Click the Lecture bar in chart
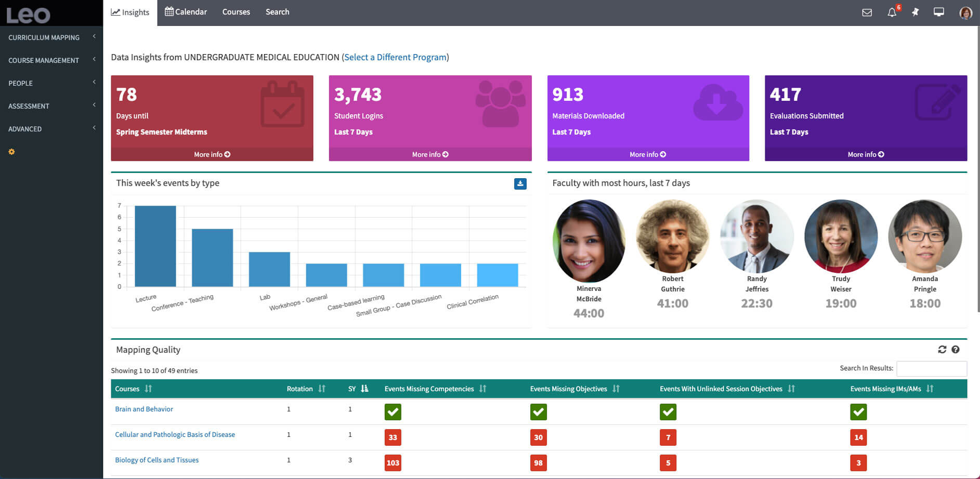 click(x=155, y=246)
